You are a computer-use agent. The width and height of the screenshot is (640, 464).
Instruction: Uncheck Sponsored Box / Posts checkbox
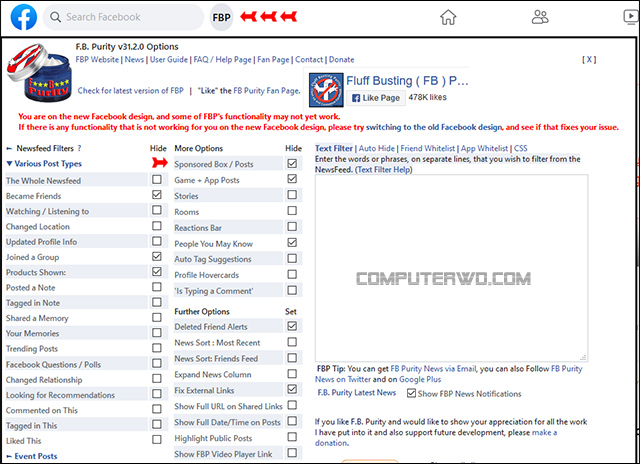point(292,164)
